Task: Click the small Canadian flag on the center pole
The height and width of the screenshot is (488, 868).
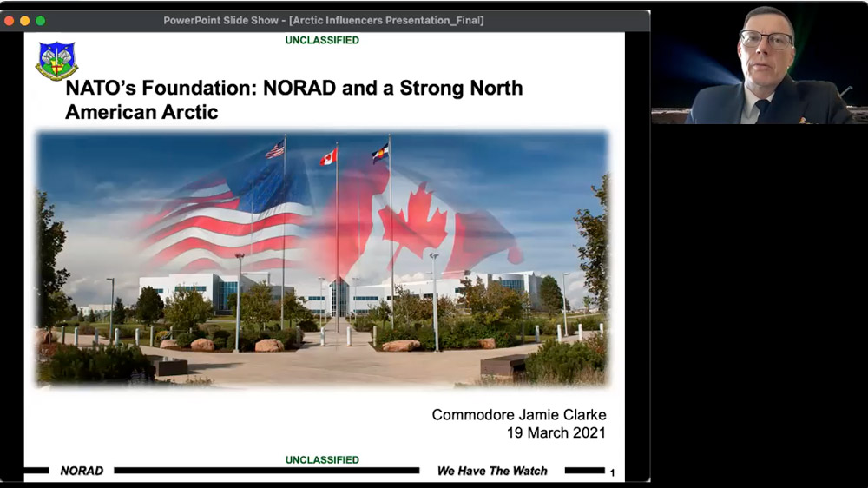Action: click(328, 157)
